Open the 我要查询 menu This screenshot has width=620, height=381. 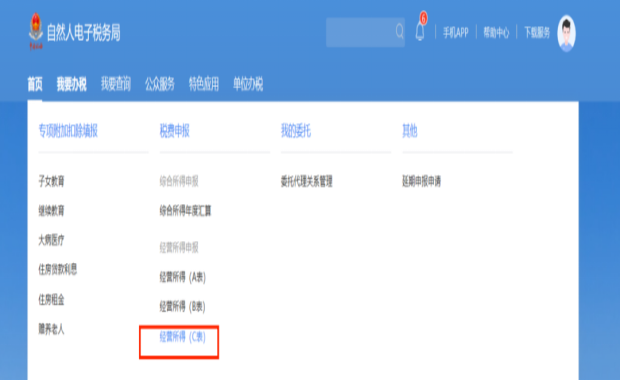coord(115,84)
